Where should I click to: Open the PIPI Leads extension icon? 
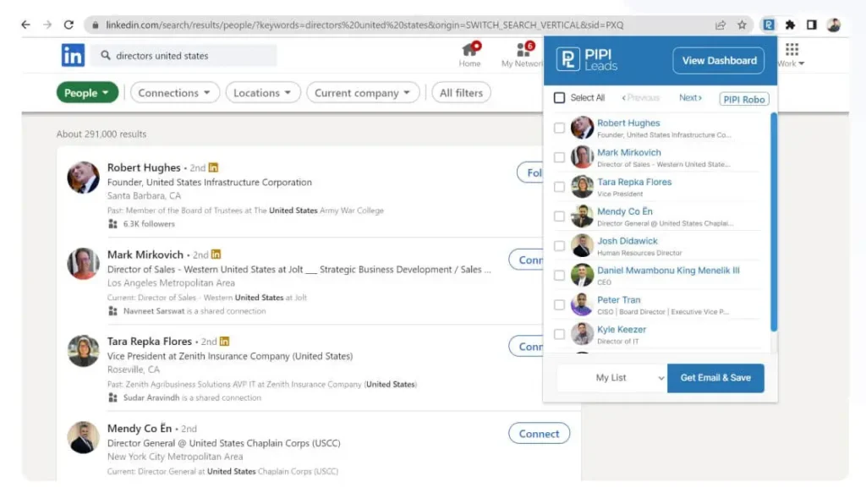(x=768, y=25)
